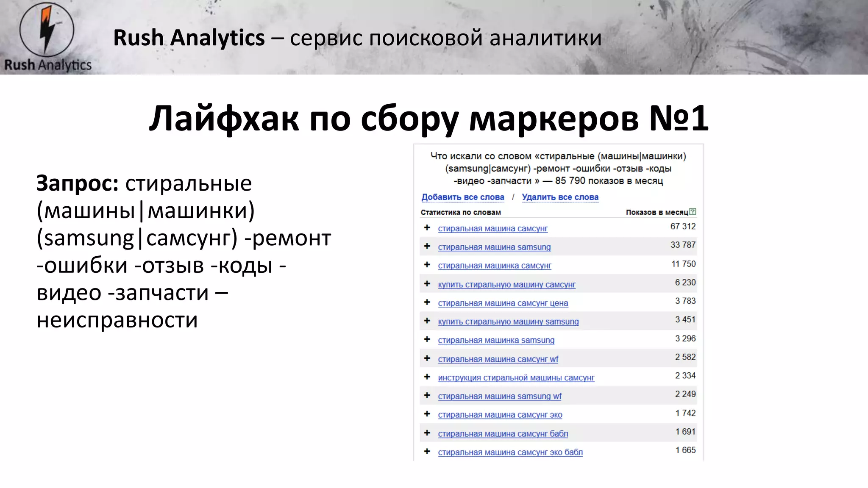Click the value 67 312
868x488 pixels.
point(683,227)
